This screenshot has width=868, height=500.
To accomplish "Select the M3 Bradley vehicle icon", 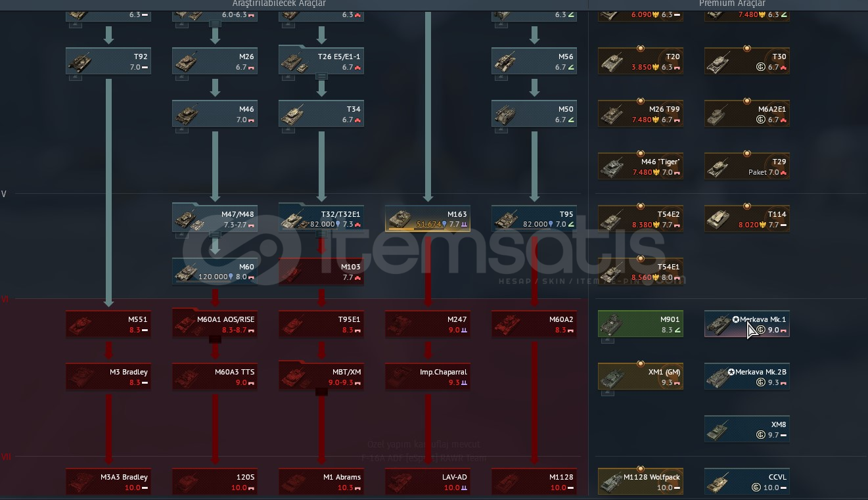I will (x=80, y=377).
